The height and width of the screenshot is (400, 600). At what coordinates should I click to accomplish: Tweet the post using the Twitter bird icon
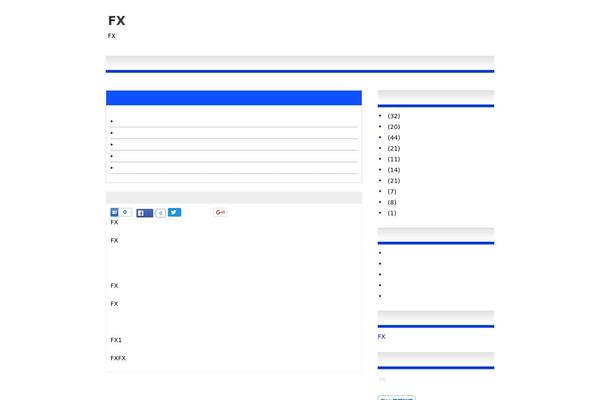(x=174, y=212)
